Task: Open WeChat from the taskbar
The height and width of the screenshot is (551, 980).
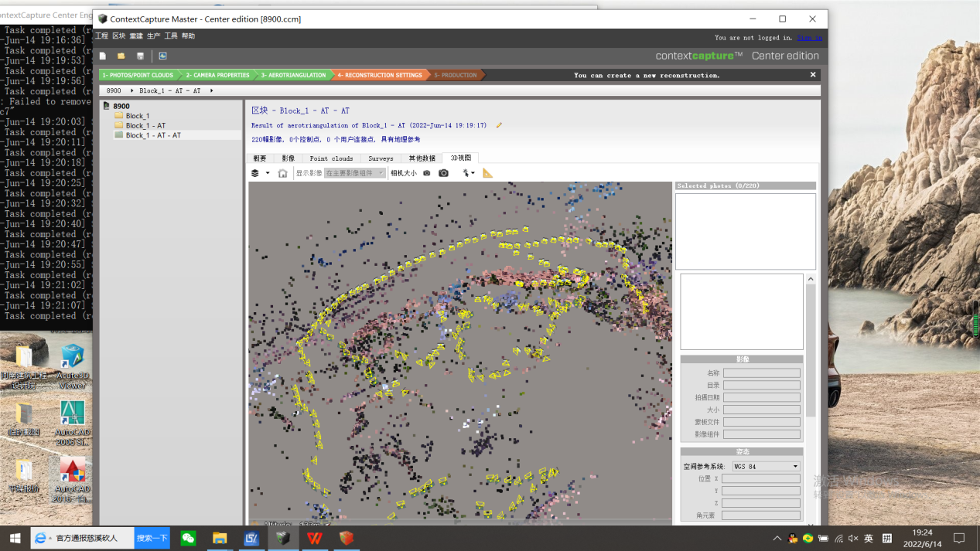Action: click(188, 538)
